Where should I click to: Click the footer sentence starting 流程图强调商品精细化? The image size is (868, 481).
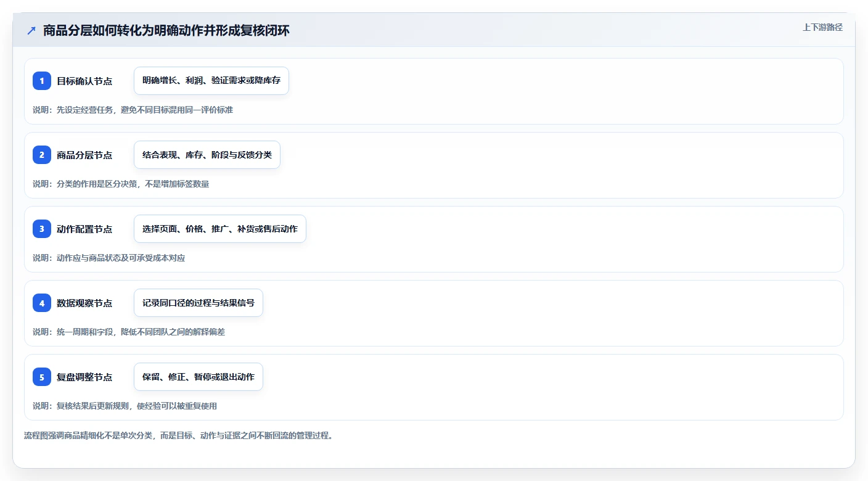click(179, 435)
